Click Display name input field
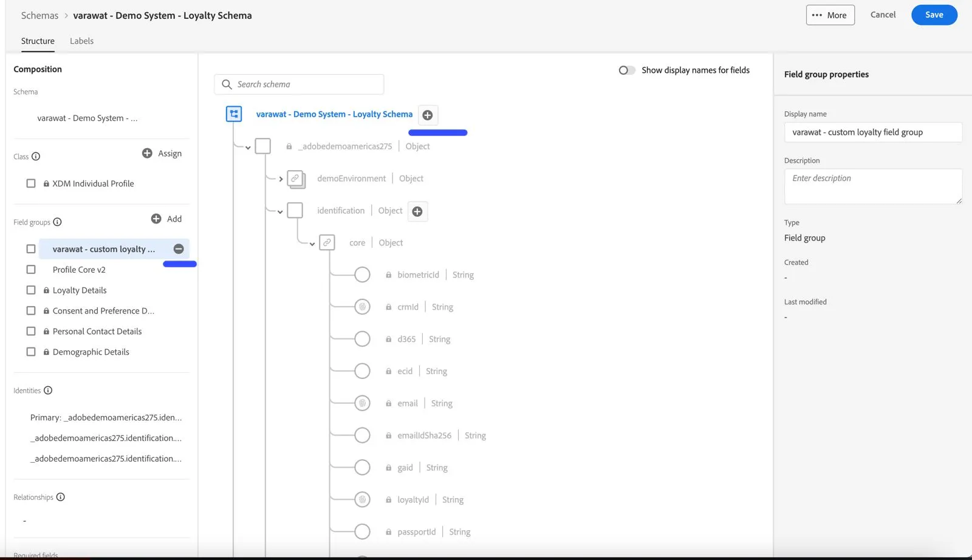The image size is (972, 560). 873,132
